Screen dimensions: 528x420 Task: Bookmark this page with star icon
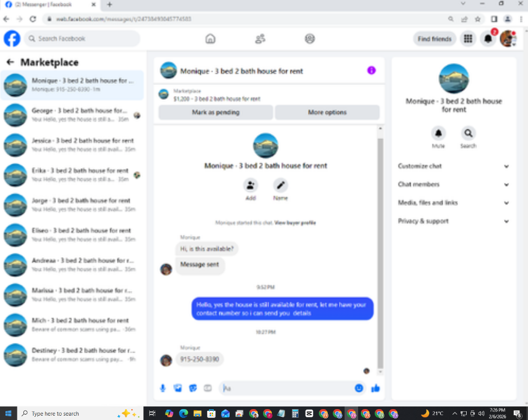(x=478, y=19)
